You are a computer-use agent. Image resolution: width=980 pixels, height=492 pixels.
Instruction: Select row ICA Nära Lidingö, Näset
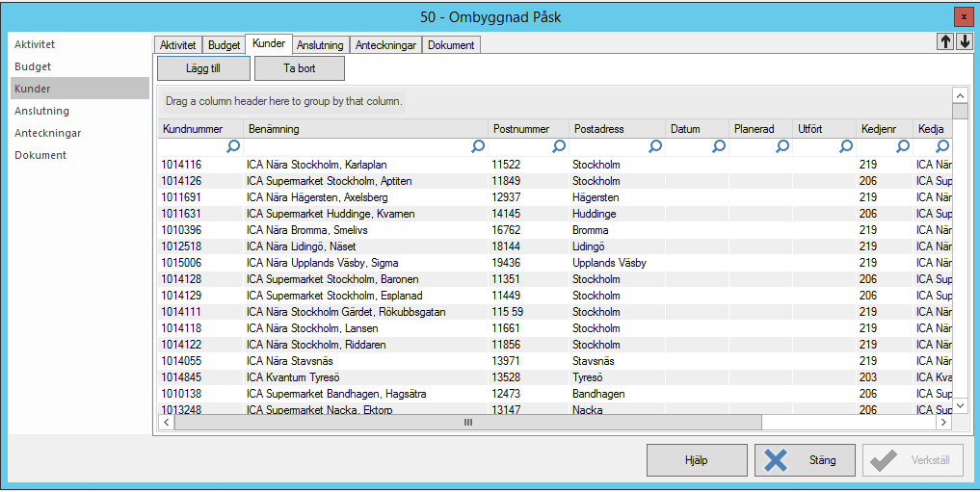[x=555, y=246]
